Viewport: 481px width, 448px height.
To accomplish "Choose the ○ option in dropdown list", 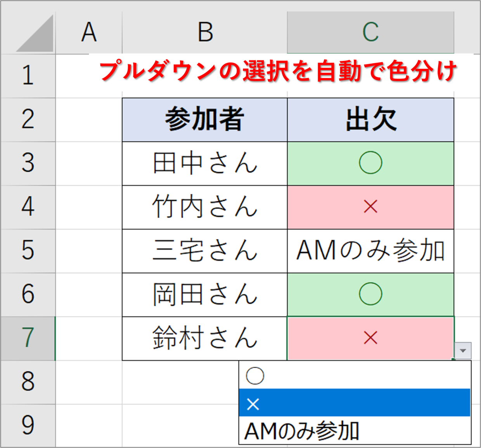I will click(355, 375).
